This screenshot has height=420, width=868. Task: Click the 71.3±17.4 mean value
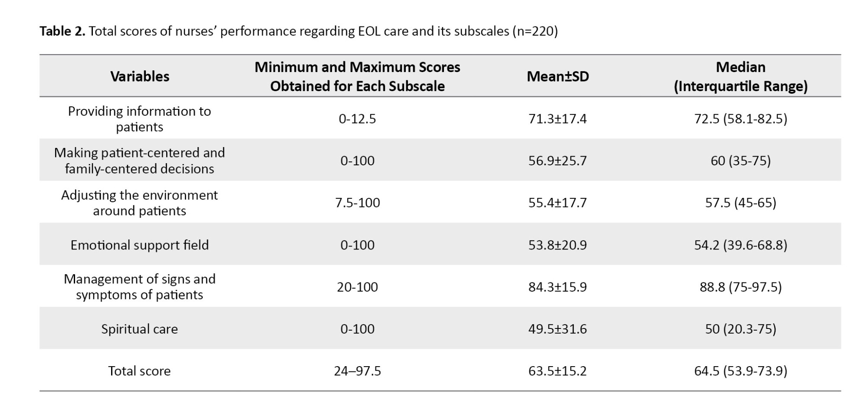point(558,119)
